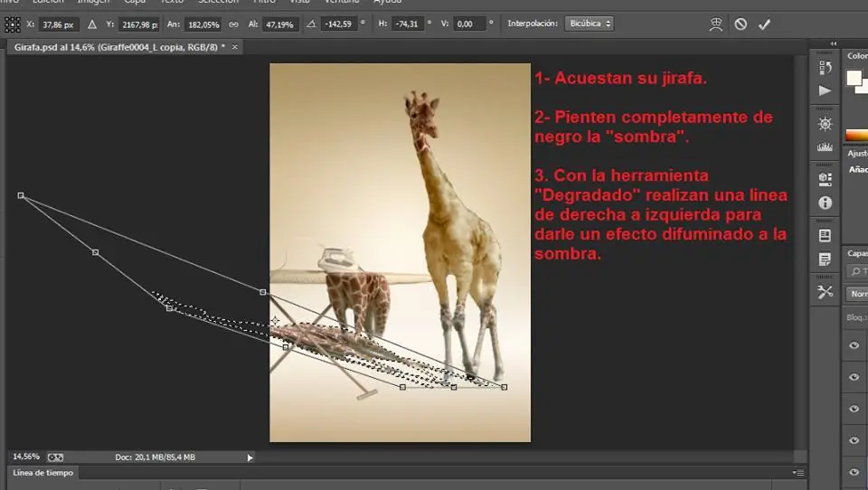Click the reference point locator grid icon
868x490 pixels.
(12, 24)
